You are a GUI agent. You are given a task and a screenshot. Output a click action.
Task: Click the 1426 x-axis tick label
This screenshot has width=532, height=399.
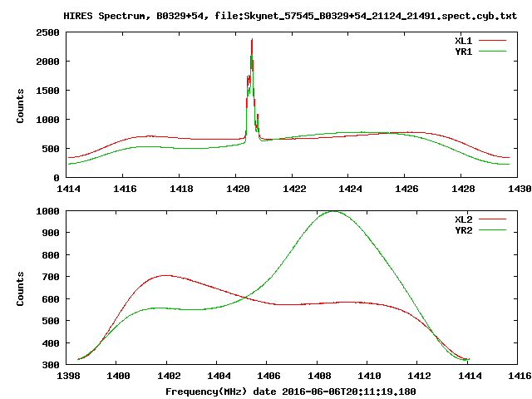406,189
